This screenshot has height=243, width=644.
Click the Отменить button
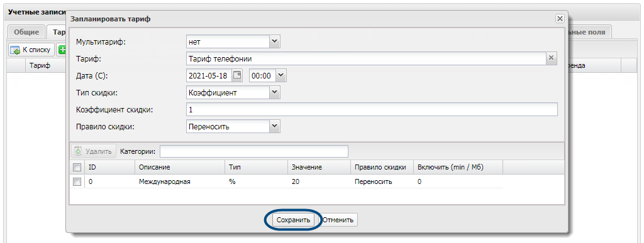[x=338, y=220]
